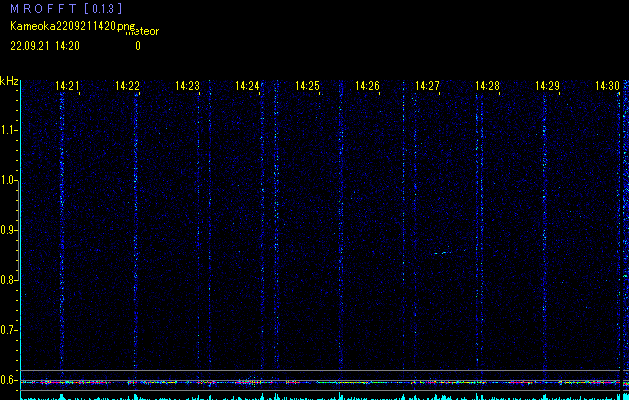
Task: Click the 14:23 time axis marker
Action: click(x=187, y=86)
